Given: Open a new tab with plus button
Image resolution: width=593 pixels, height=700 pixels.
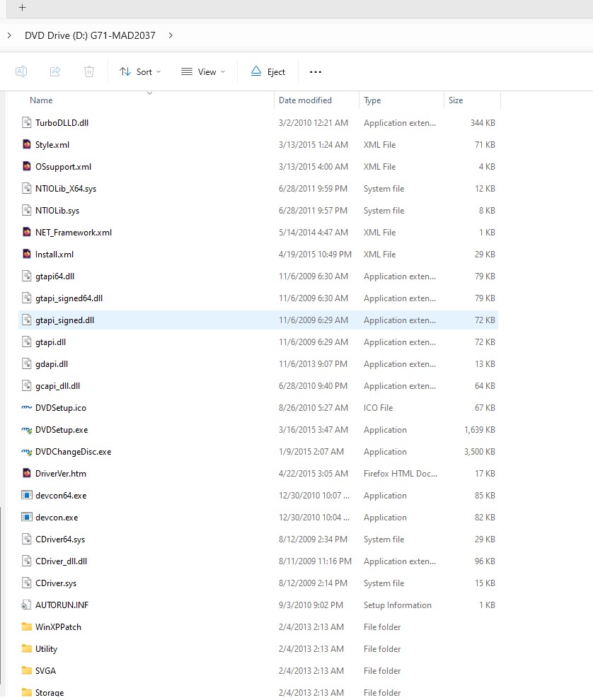Looking at the screenshot, I should [23, 7].
